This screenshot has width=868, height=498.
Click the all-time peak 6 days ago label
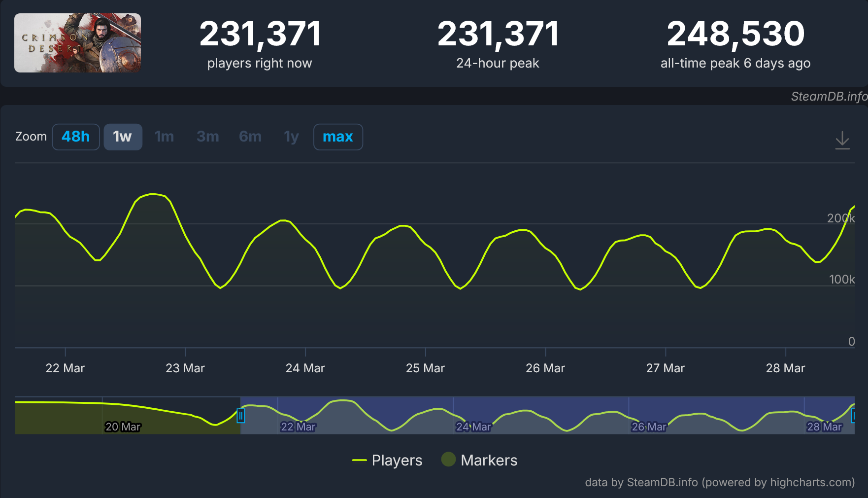click(735, 63)
